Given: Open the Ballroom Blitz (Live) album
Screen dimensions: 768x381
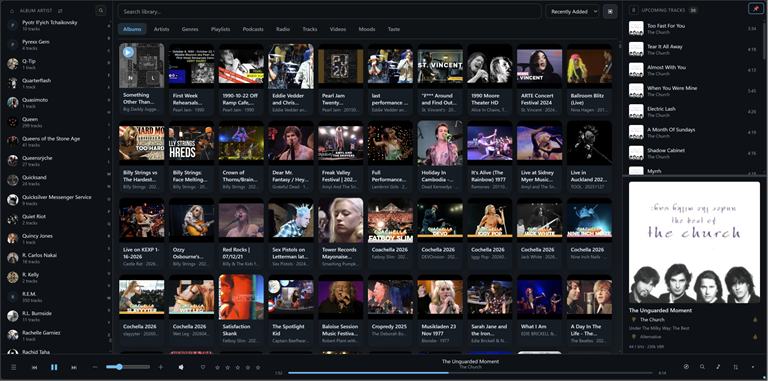Looking at the screenshot, I should pos(589,79).
